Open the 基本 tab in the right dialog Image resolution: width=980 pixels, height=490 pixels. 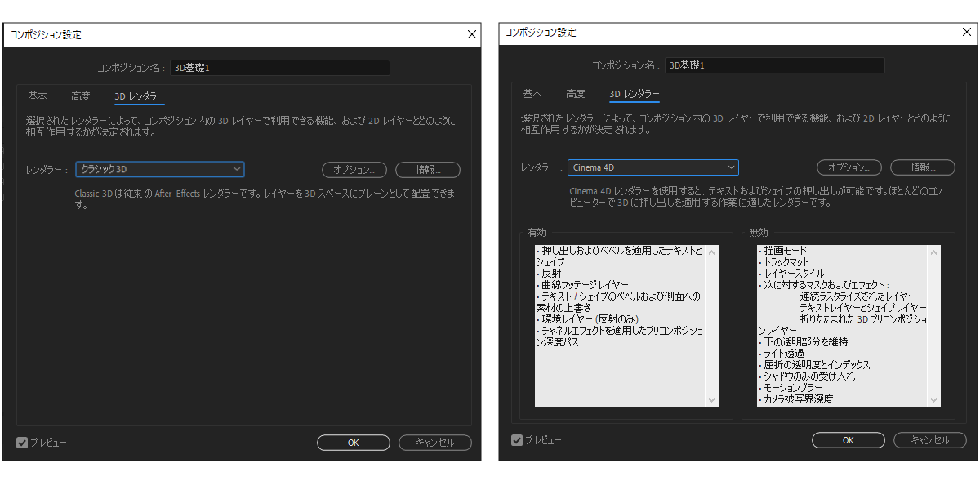532,94
